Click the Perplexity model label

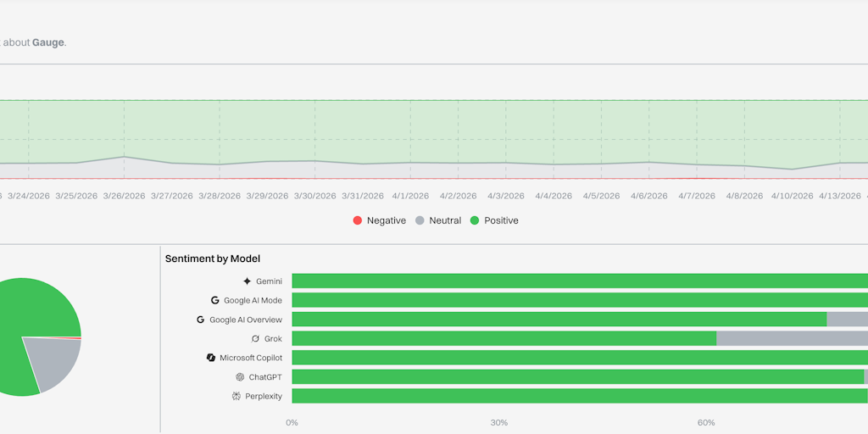click(x=264, y=396)
